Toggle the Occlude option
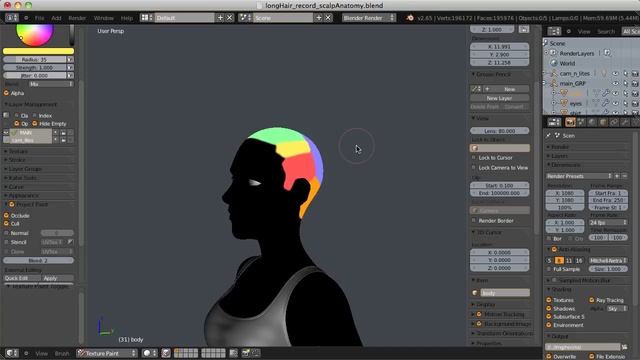The width and height of the screenshot is (640, 360). tap(17, 216)
